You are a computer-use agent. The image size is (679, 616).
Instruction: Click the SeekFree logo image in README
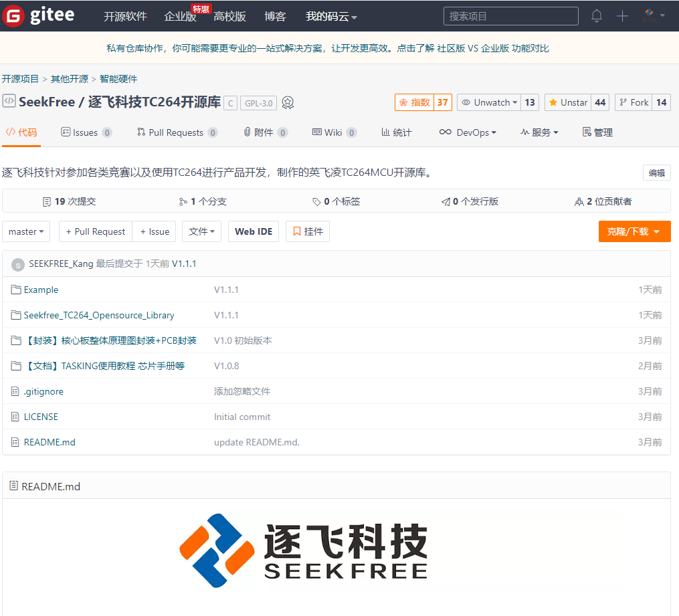(x=304, y=550)
